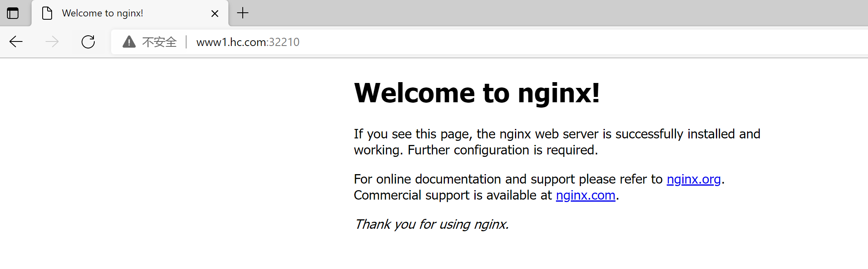Open the tab actions menu icon
Image resolution: width=868 pixels, height=269 pixels.
tap(13, 13)
